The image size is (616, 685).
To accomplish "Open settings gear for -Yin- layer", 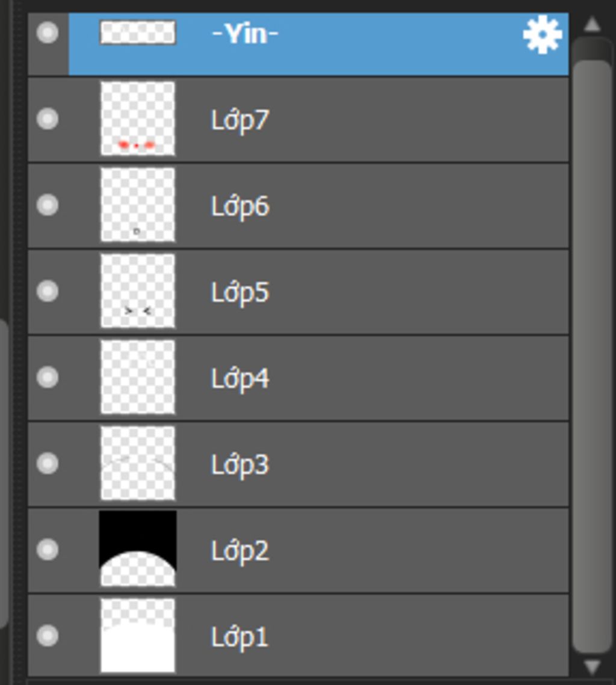I will click(x=542, y=35).
